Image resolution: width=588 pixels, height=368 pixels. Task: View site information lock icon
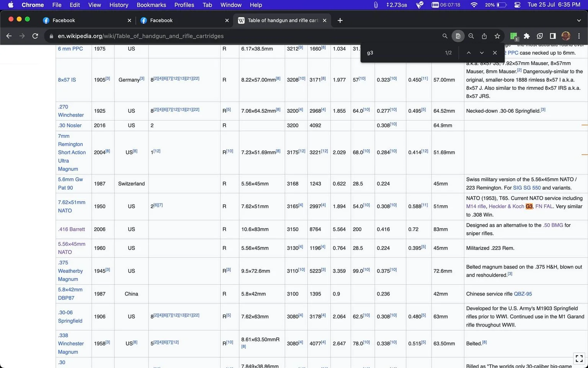pyautogui.click(x=51, y=36)
